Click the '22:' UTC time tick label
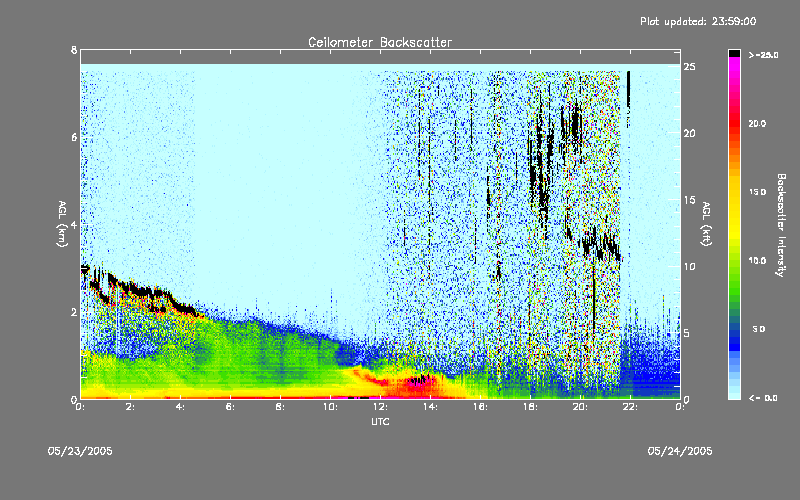This screenshot has height=500, width=800. [630, 407]
